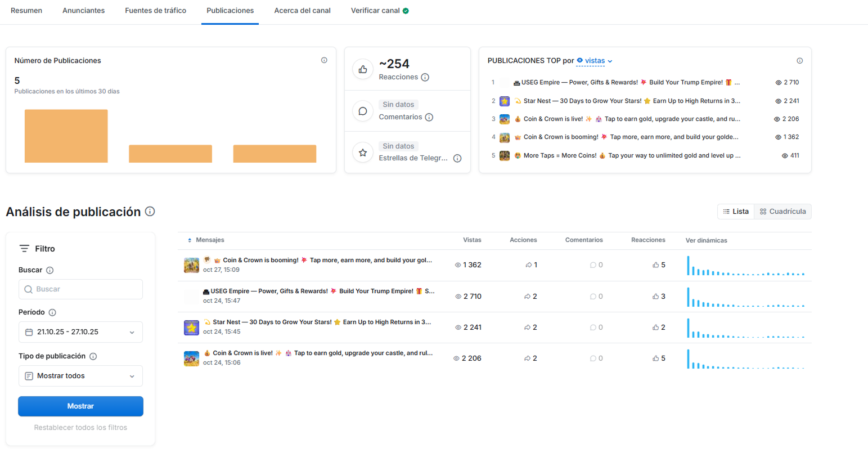This screenshot has height=453, width=868.
Task: Click the info icon next to Reacciones
Action: click(425, 77)
